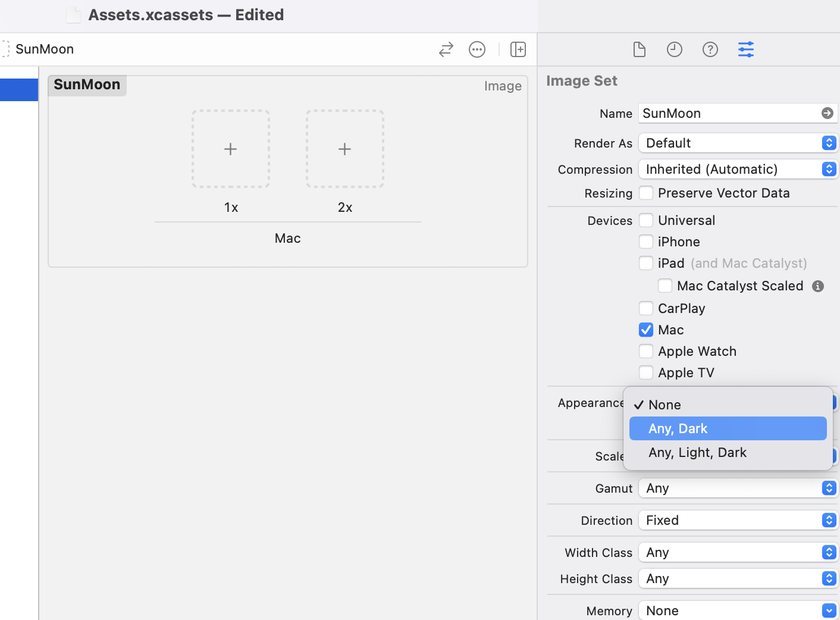Click the arrow button beside the Name field
Image resolution: width=840 pixels, height=620 pixels.
(x=828, y=113)
